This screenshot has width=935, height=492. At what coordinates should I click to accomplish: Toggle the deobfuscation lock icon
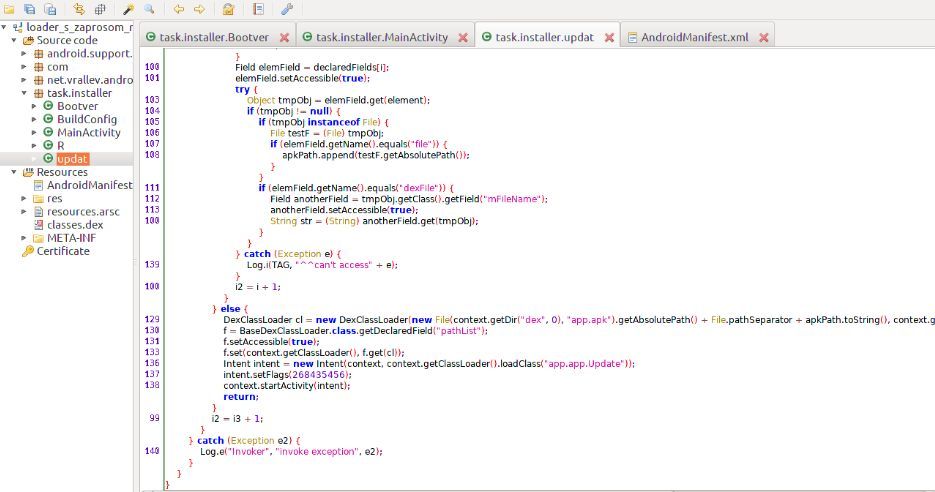tap(228, 9)
